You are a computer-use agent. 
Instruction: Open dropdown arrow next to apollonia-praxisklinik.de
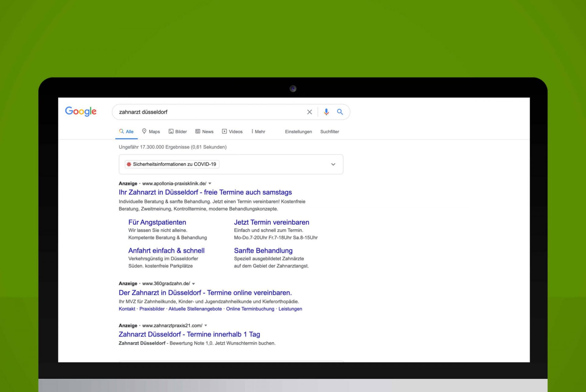pyautogui.click(x=210, y=184)
